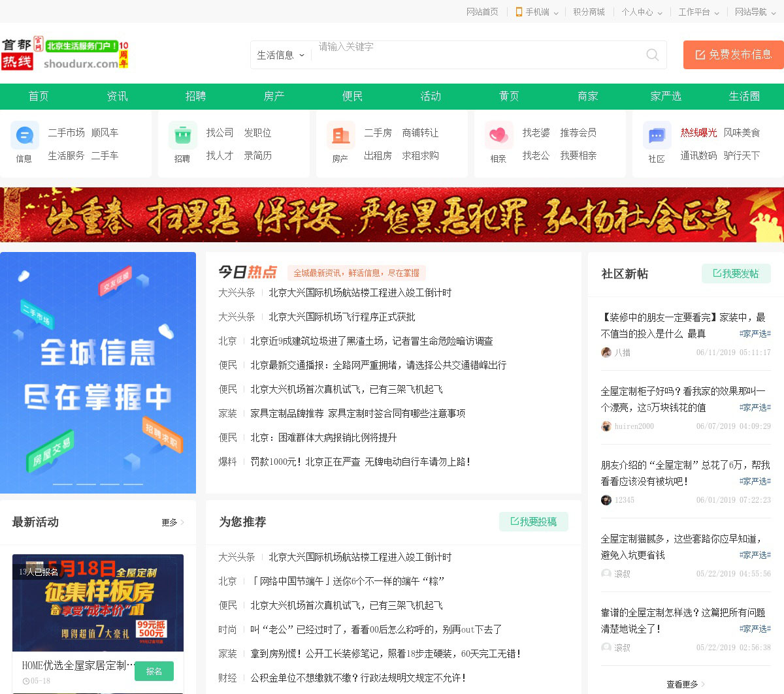Click avatar of user 12345
Image resolution: width=784 pixels, height=694 pixels.
tap(606, 500)
